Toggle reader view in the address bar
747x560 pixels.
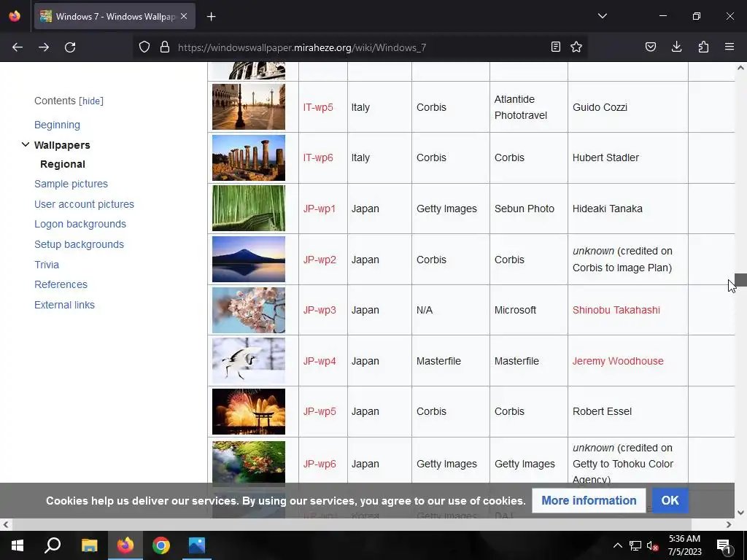tap(555, 47)
